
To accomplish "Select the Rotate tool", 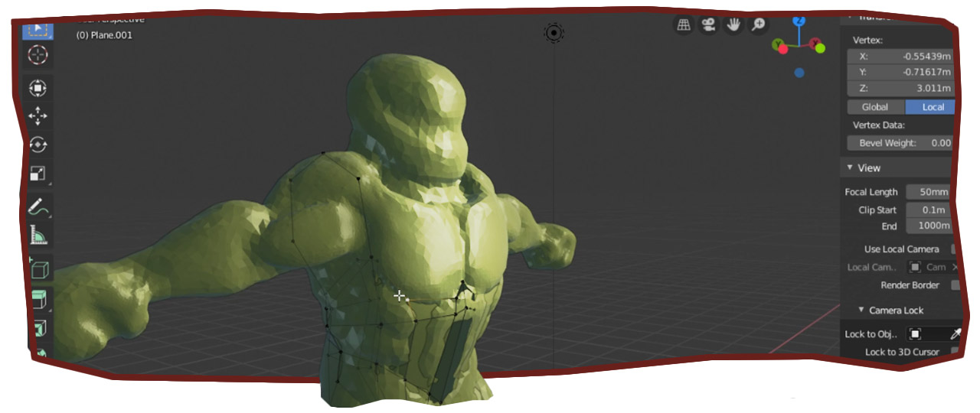I will pyautogui.click(x=38, y=145).
